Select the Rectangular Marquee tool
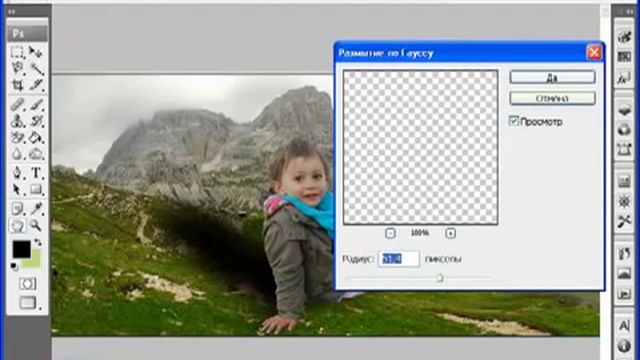The image size is (640, 360). [18, 52]
